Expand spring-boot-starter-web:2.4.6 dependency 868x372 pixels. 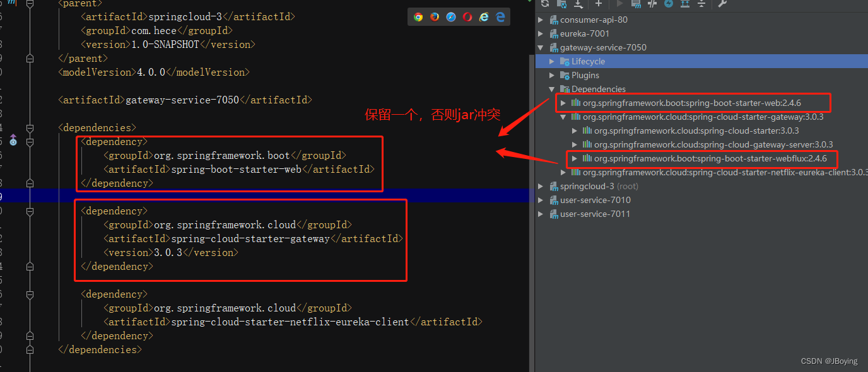click(x=563, y=103)
